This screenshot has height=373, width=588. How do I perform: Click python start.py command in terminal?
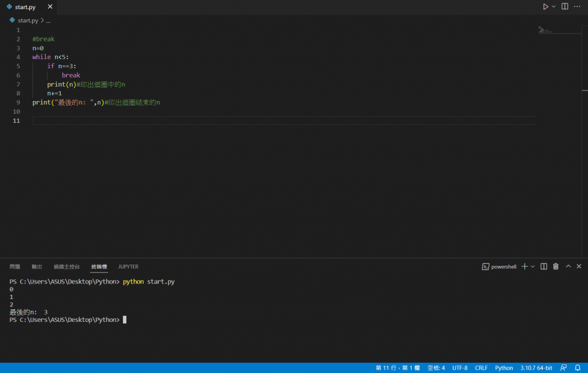tap(149, 282)
